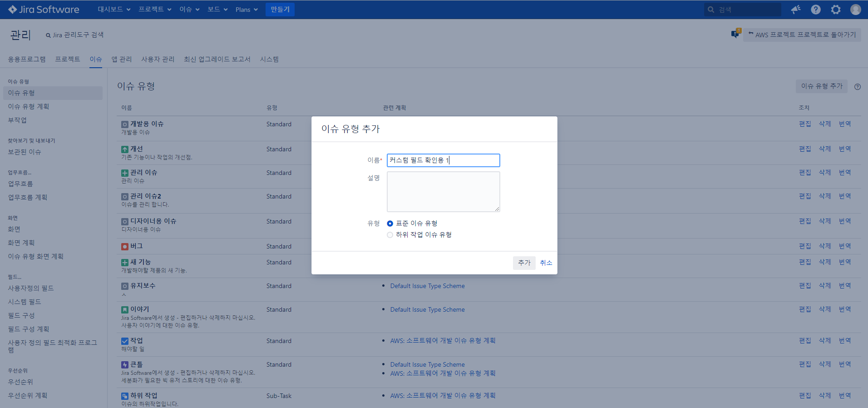Switch to 최신 업그레이드 보고서 tab

[217, 60]
